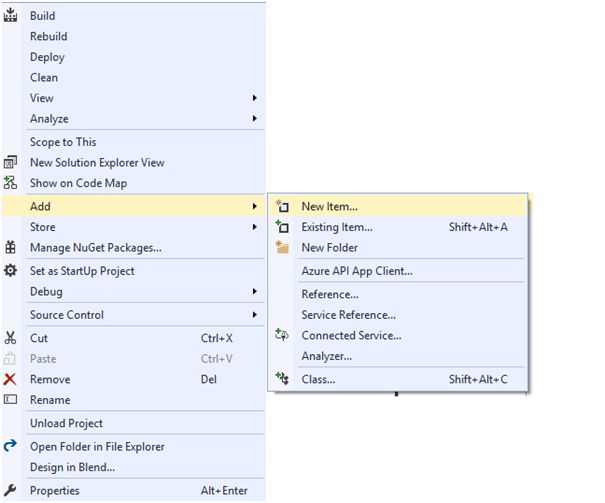Image resolution: width=605 pixels, height=503 pixels.
Task: Click the Class icon in Add submenu
Action: (x=282, y=379)
